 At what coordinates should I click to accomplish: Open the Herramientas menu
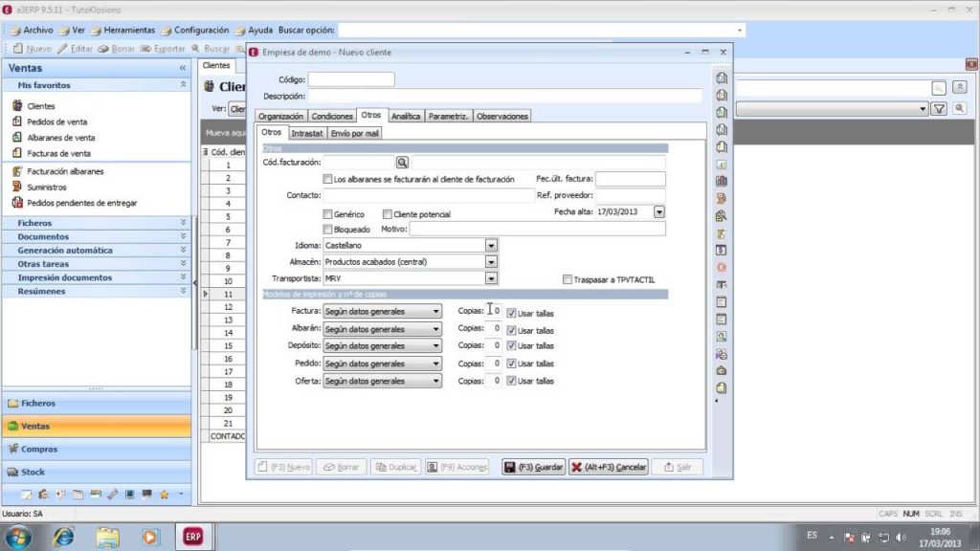(122, 30)
